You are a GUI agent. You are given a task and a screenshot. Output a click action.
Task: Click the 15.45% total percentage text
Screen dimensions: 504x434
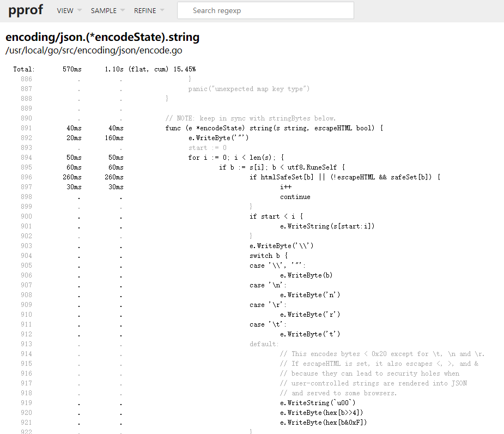click(185, 69)
